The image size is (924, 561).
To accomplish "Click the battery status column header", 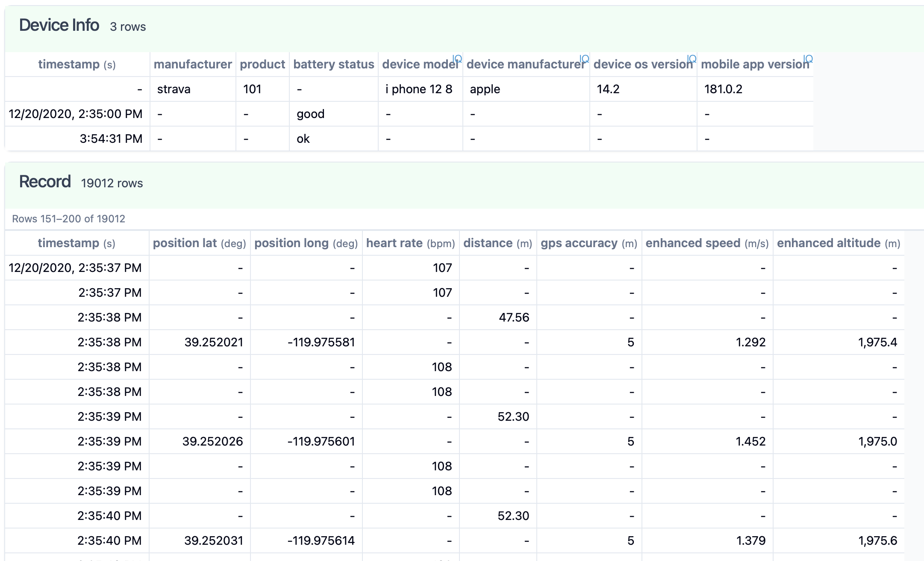I will (x=333, y=65).
